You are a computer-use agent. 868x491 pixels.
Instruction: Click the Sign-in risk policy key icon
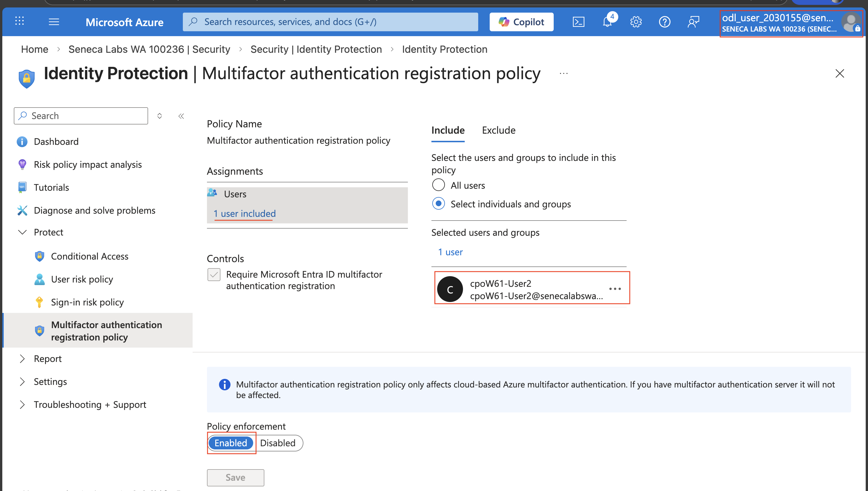[x=40, y=302]
